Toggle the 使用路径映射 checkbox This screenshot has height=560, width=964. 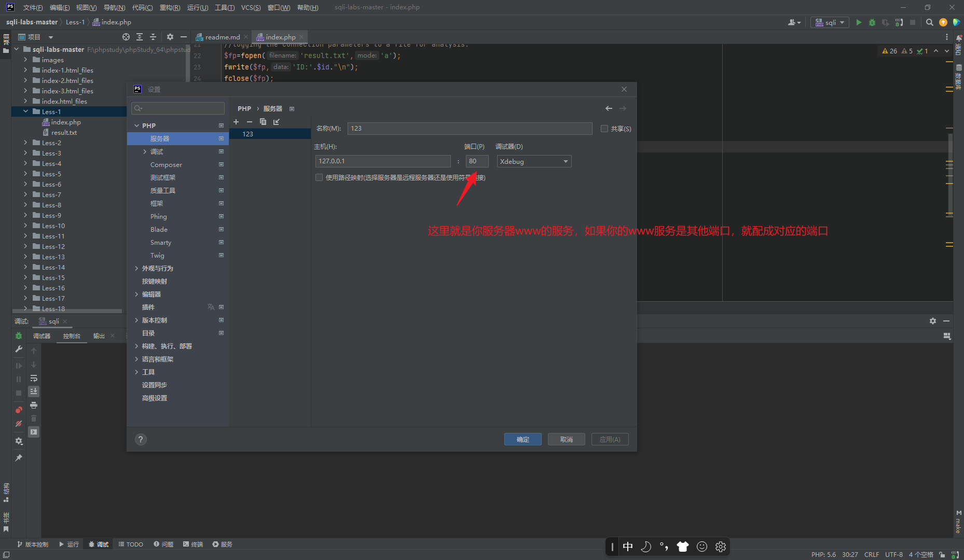(x=319, y=178)
